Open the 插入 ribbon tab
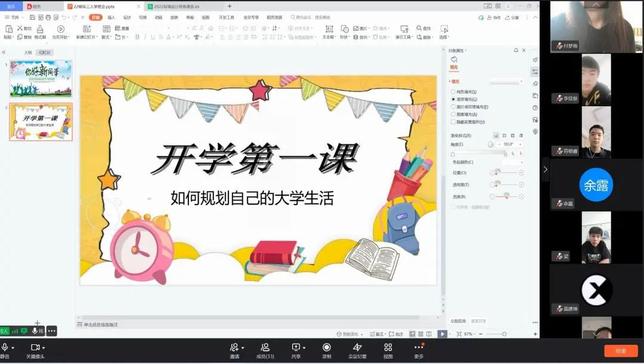The image size is (644, 364). point(111,17)
